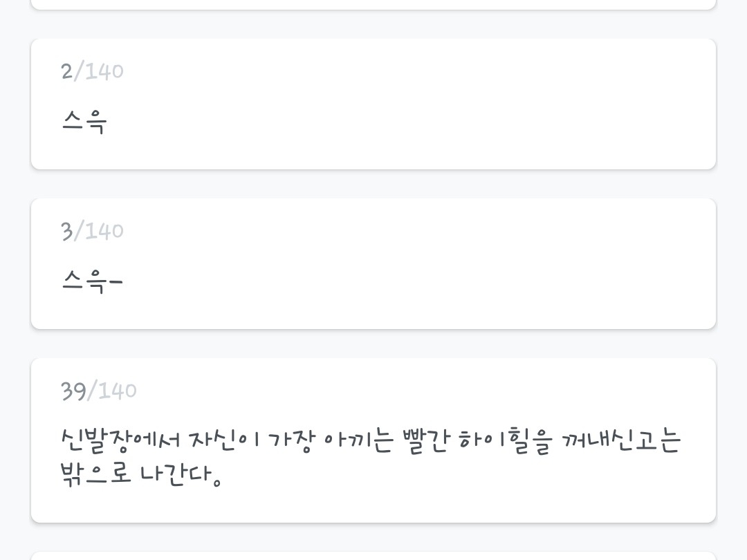Click the text field containing 스윽-
Screen dimensions: 747x560
[92, 281]
